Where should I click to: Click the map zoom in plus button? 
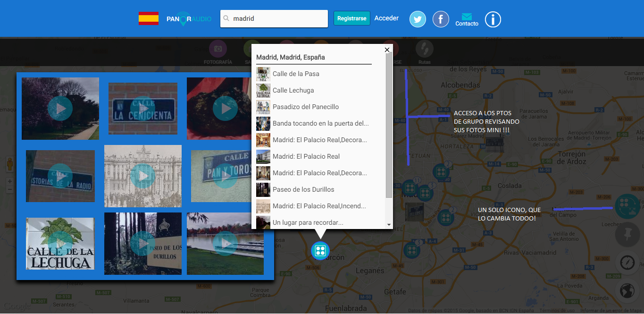click(x=10, y=181)
